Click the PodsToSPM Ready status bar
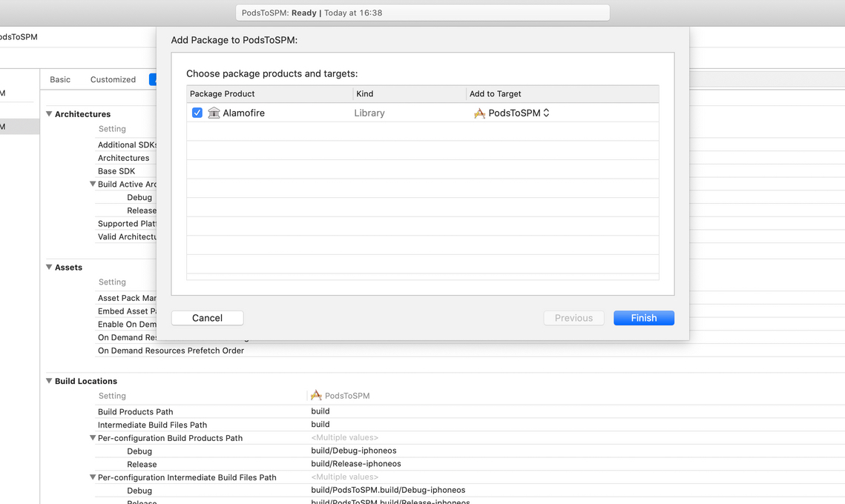This screenshot has width=845, height=504. [x=423, y=13]
